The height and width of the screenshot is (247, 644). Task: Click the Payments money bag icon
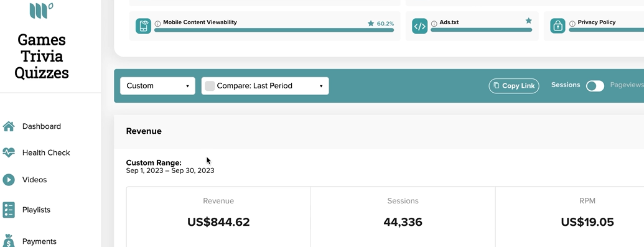[x=9, y=241]
